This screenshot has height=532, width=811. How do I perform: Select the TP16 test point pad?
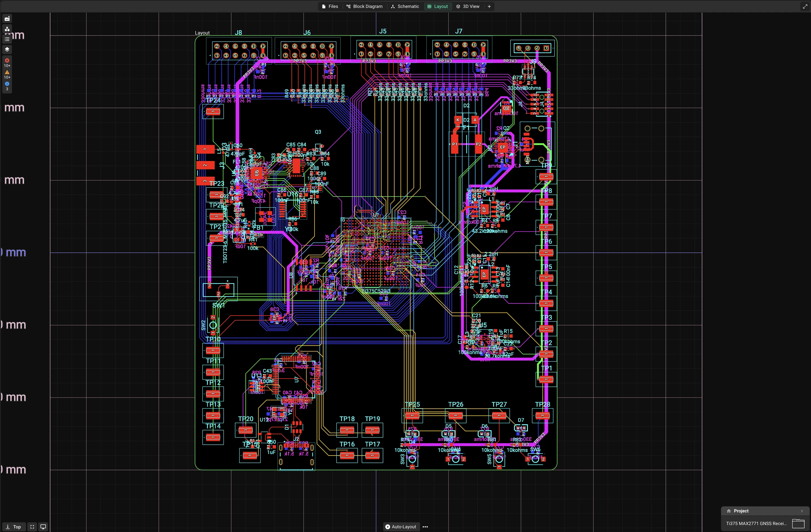347,455
